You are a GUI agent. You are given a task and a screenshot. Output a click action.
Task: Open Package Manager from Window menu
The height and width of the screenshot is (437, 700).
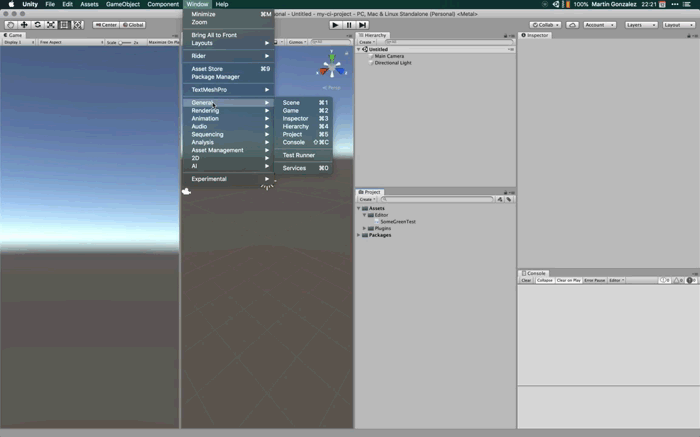click(x=229, y=77)
